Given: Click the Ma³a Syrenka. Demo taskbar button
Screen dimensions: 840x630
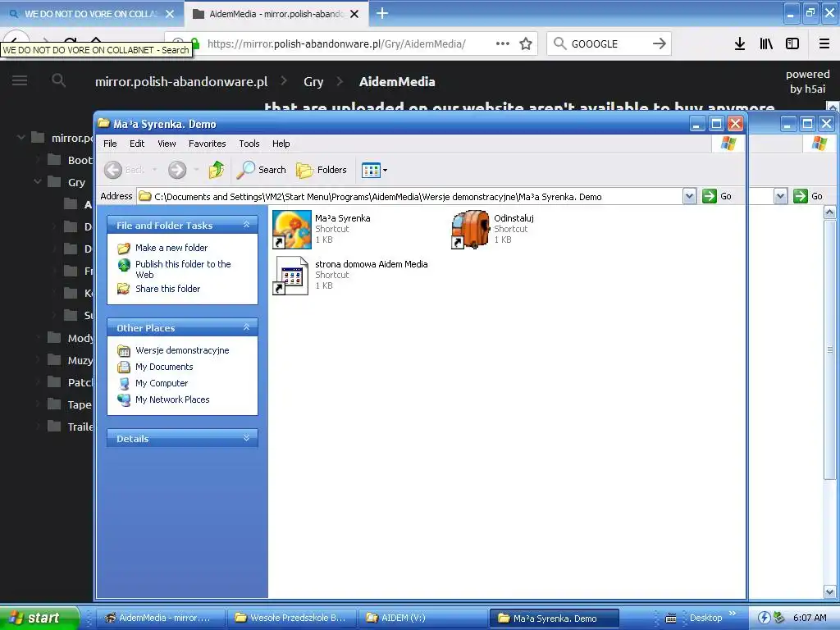Looking at the screenshot, I should click(555, 619).
